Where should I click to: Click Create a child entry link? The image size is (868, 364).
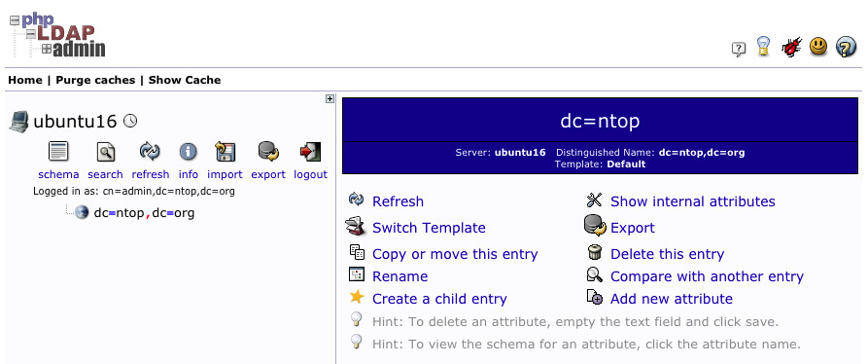[x=439, y=299]
